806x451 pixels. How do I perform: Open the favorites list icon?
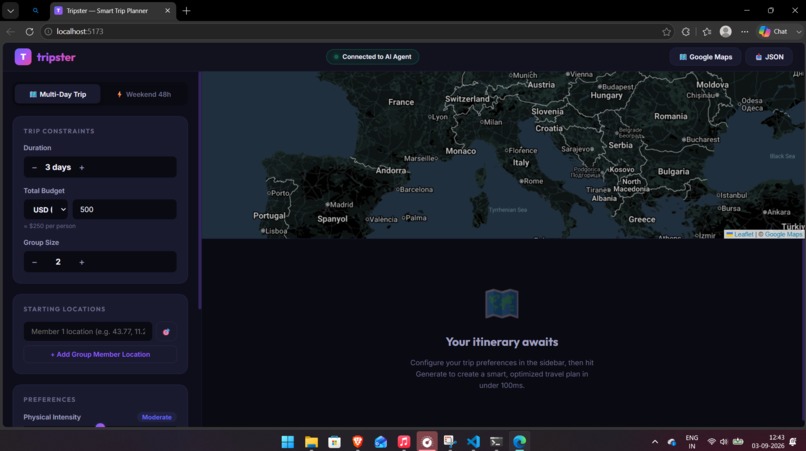(707, 31)
